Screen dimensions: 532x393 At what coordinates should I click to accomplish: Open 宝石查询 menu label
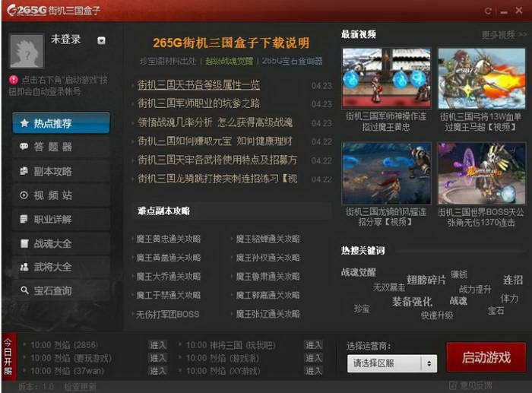pyautogui.click(x=53, y=291)
